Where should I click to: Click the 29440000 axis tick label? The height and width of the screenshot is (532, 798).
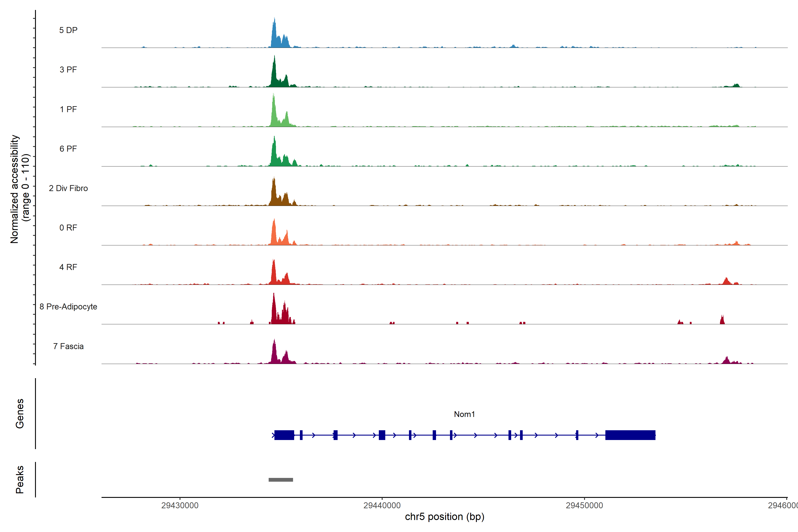tap(382, 505)
